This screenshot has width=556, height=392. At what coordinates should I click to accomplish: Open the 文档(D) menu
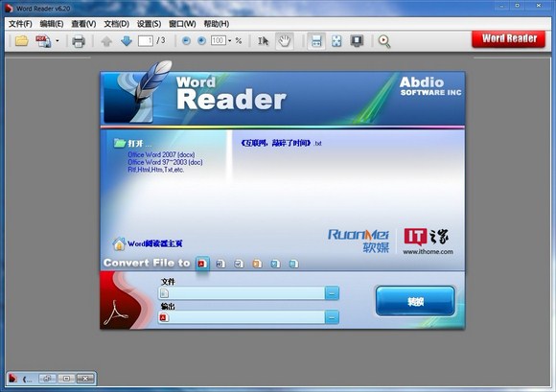coord(116,24)
